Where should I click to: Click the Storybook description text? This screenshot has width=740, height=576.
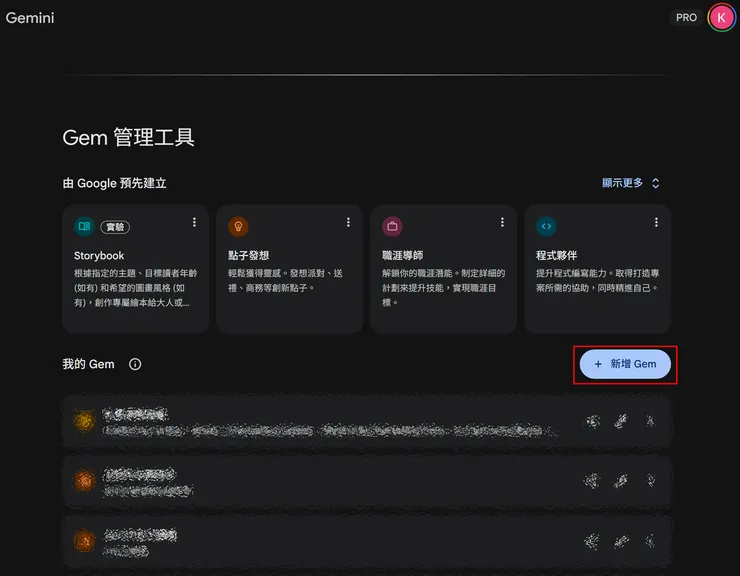135,288
